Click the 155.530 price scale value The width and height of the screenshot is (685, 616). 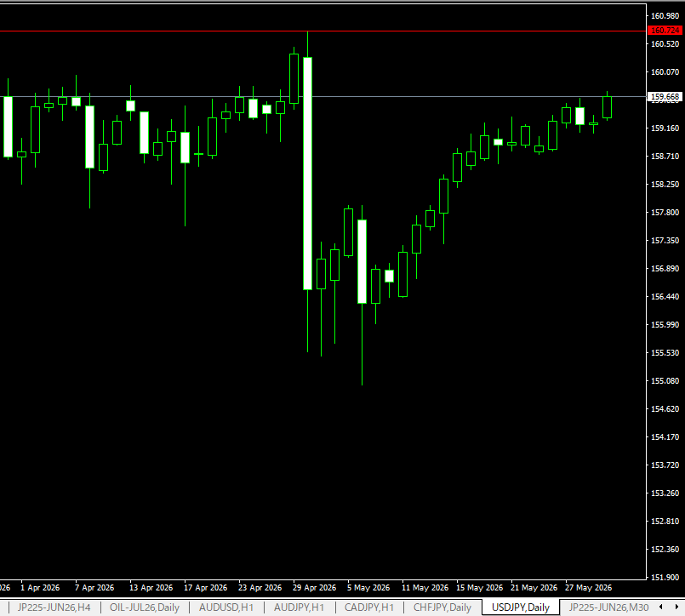[x=665, y=353]
